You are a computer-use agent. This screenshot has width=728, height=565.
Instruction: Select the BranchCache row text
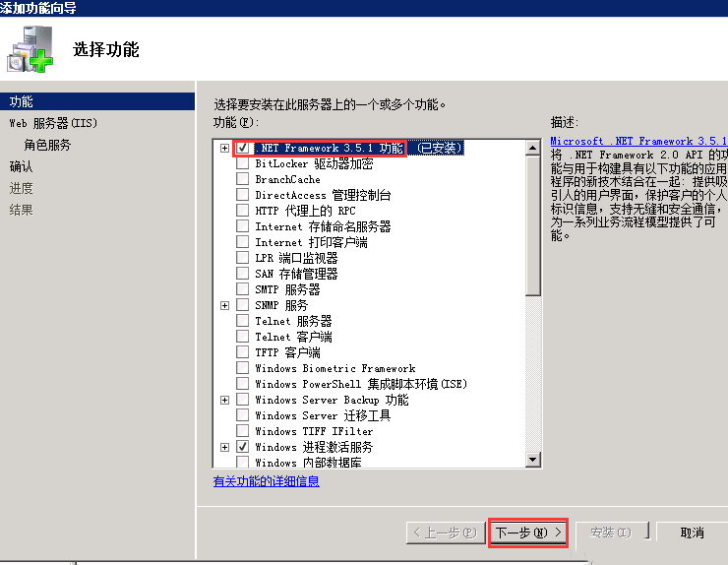click(287, 179)
